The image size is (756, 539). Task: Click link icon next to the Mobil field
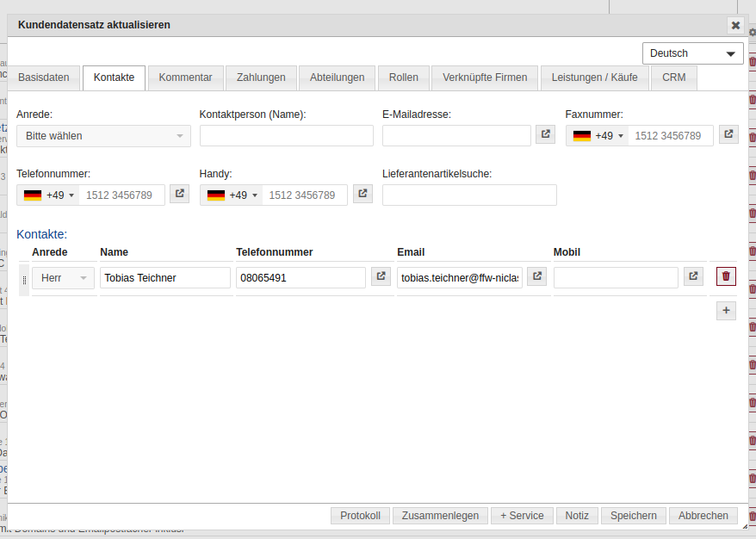pyautogui.click(x=693, y=276)
